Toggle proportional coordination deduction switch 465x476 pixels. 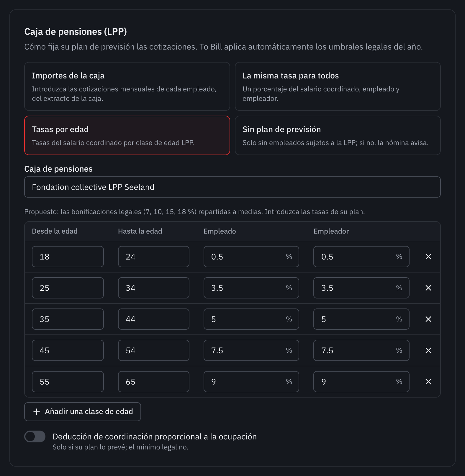(35, 436)
